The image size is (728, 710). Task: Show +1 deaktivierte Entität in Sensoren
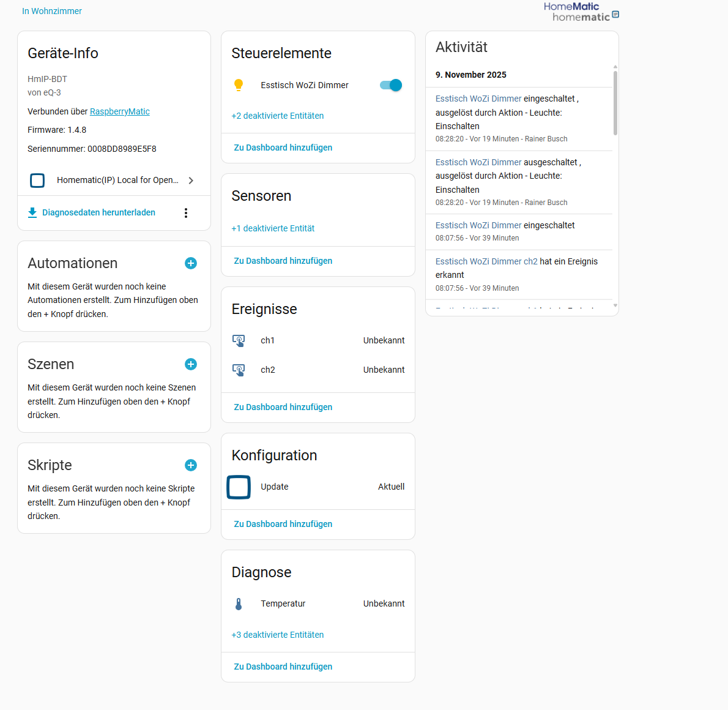tap(273, 228)
